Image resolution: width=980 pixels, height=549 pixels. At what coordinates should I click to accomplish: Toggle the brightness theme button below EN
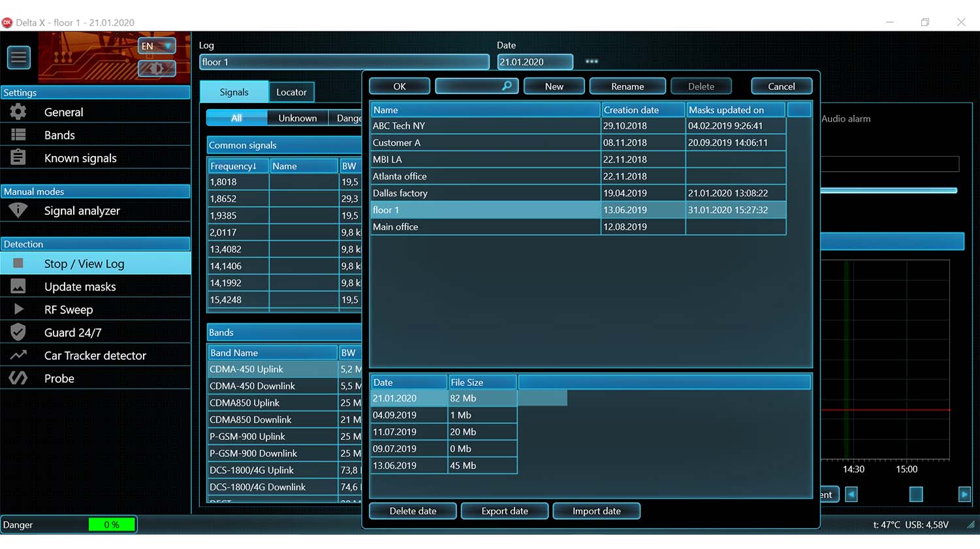click(157, 69)
